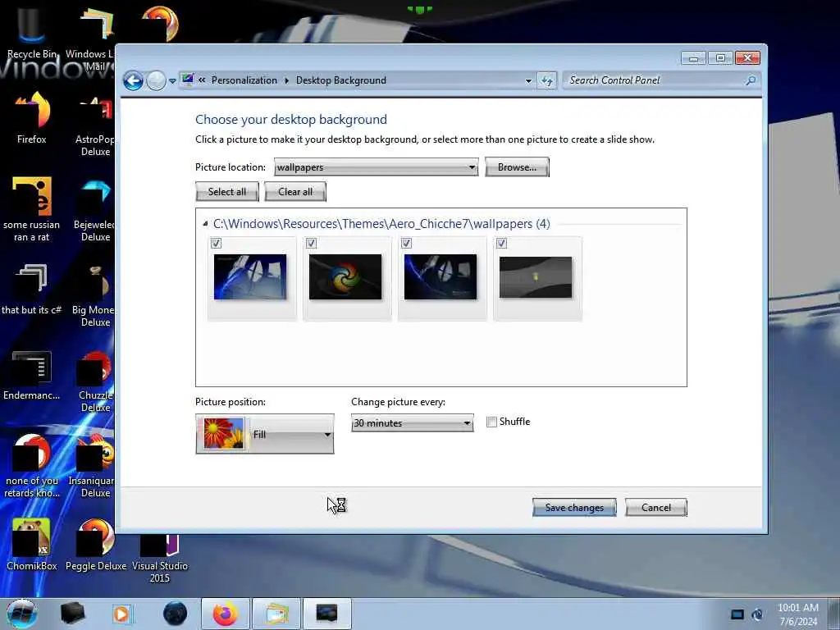Open the recent pages dropdown arrow
The height and width of the screenshot is (630, 840).
[x=172, y=81]
